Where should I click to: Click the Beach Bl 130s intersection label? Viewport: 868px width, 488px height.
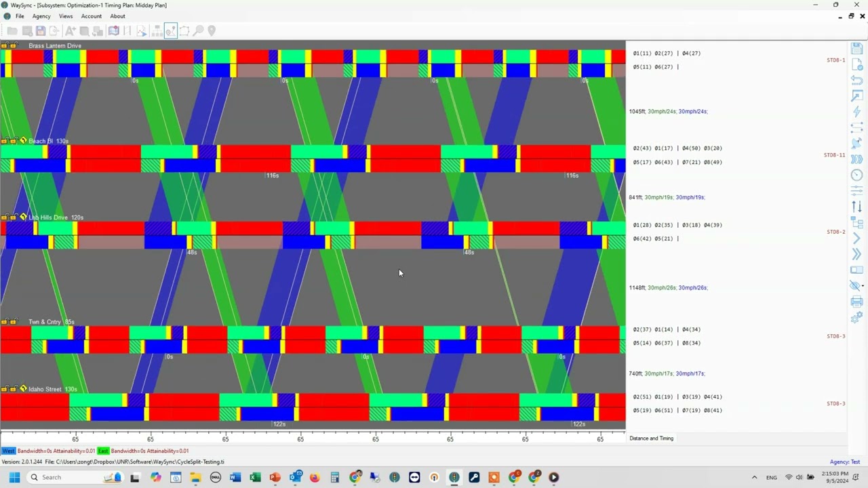pos(48,141)
